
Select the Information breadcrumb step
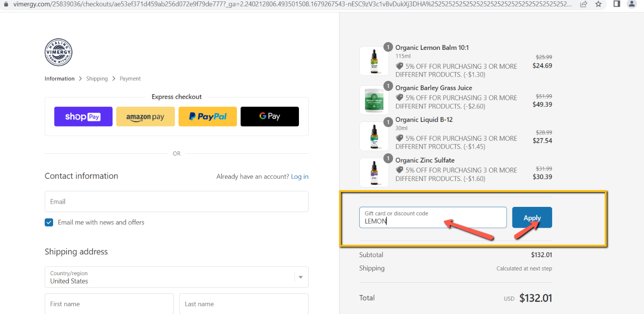(59, 78)
